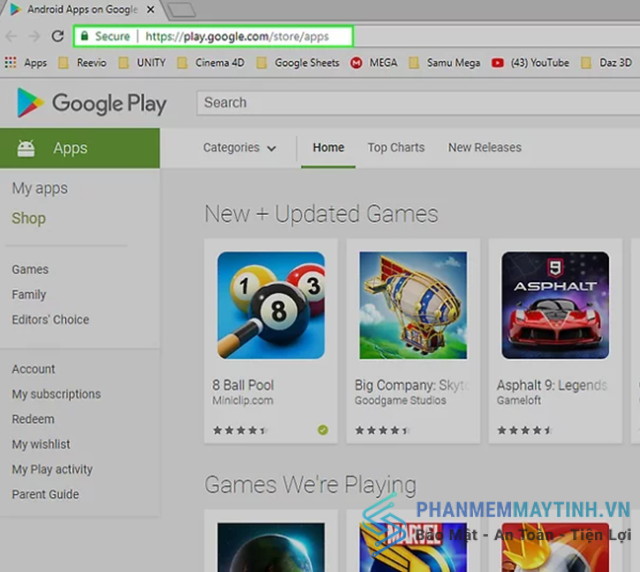
Task: Click the browser forward arrow
Action: click(x=34, y=36)
